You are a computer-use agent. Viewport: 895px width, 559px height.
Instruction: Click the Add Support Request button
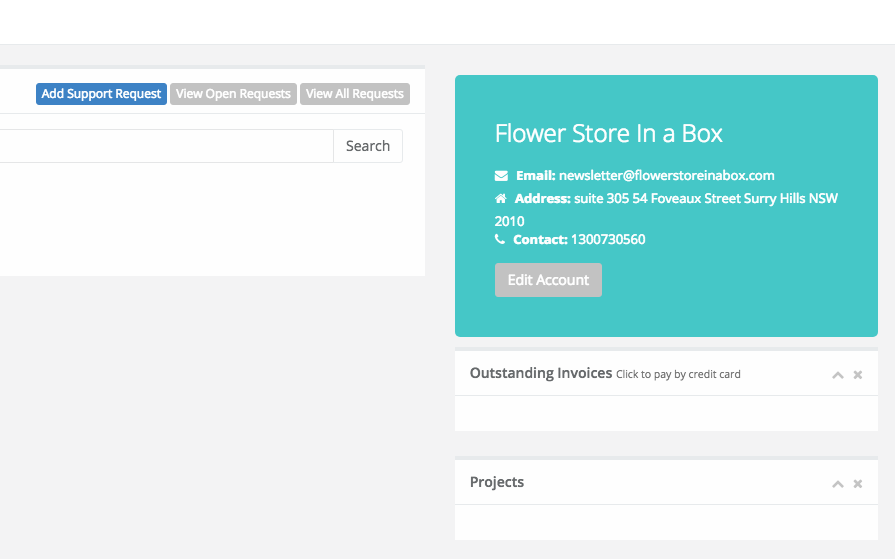click(101, 94)
